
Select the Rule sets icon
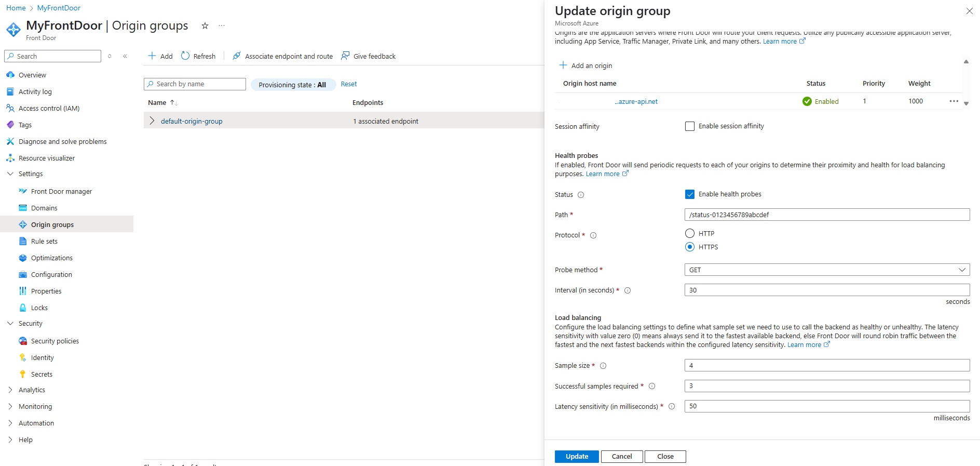23,241
